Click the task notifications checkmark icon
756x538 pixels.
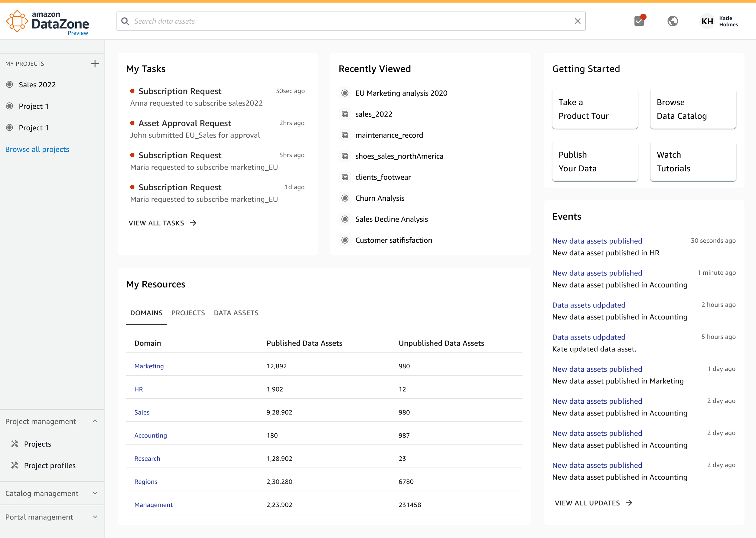tap(639, 21)
